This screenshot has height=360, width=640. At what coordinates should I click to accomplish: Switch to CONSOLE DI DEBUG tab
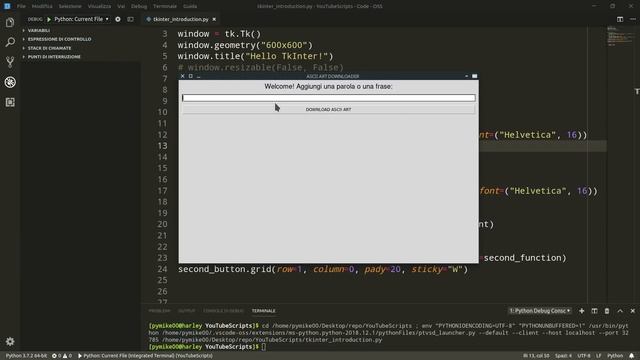coord(223,311)
